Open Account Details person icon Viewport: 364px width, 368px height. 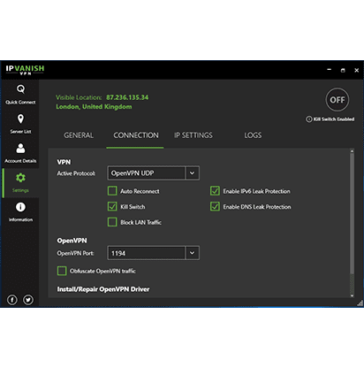(20, 148)
